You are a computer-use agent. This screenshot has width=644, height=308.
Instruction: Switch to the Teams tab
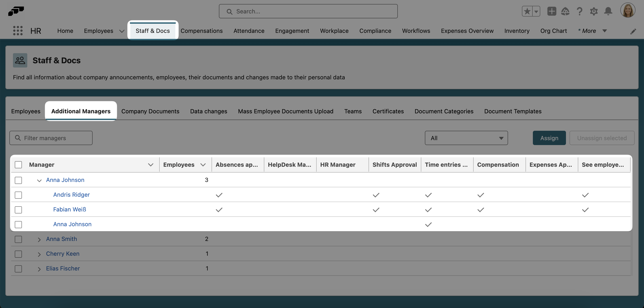tap(353, 111)
